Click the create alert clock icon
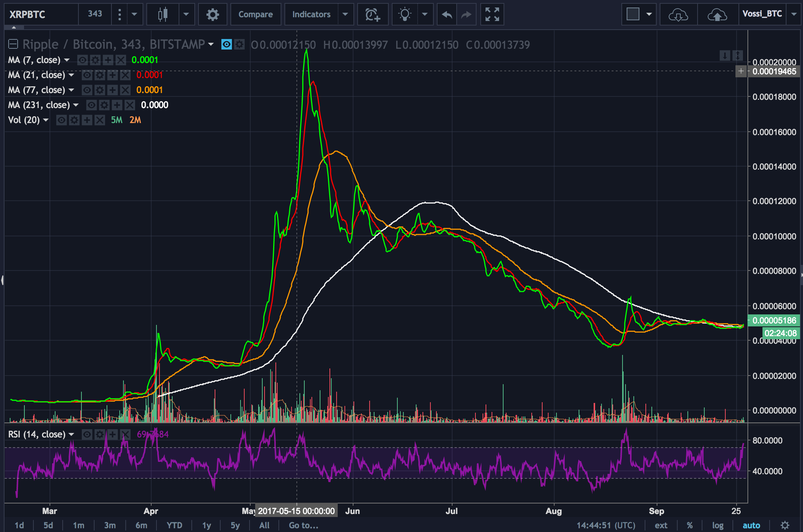Image resolution: width=803 pixels, height=532 pixels. (373, 15)
